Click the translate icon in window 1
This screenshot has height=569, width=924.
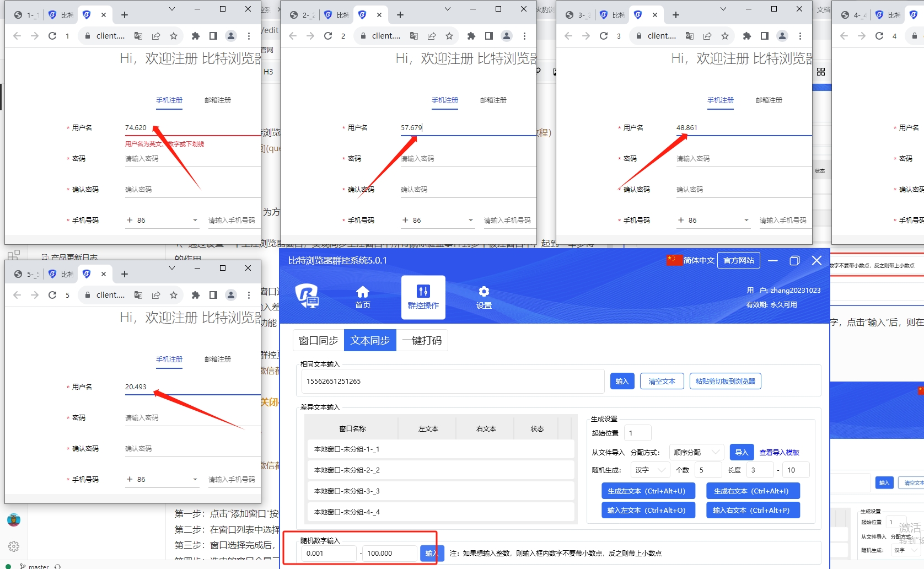(138, 36)
